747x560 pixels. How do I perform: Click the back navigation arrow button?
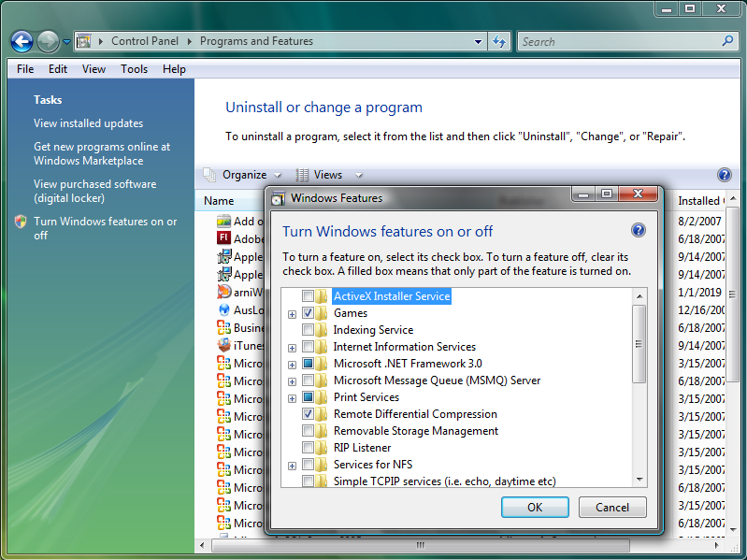click(22, 41)
